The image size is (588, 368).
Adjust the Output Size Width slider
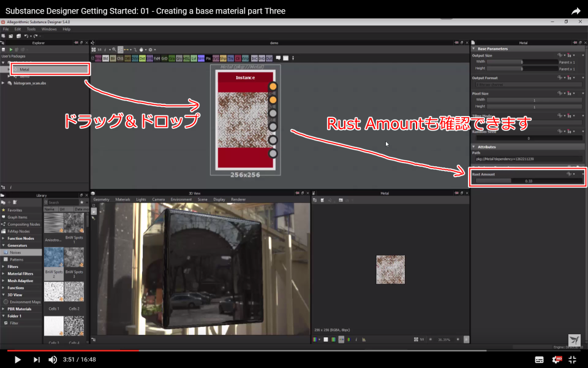pos(522,62)
